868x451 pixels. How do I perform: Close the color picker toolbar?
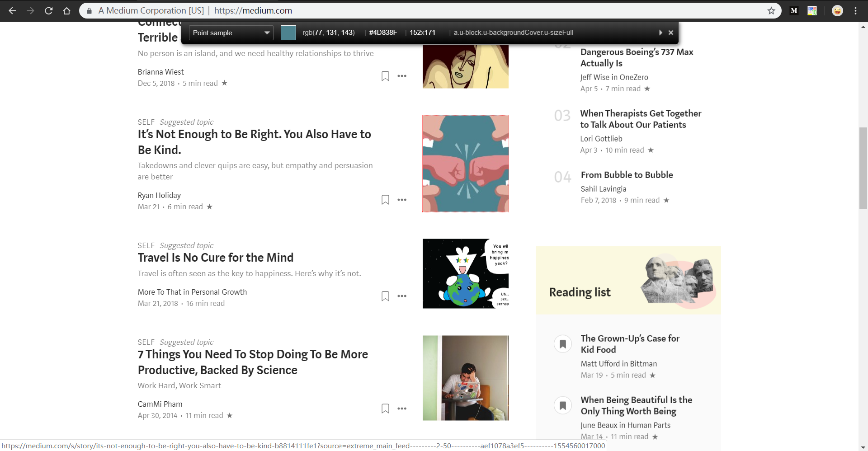[671, 33]
